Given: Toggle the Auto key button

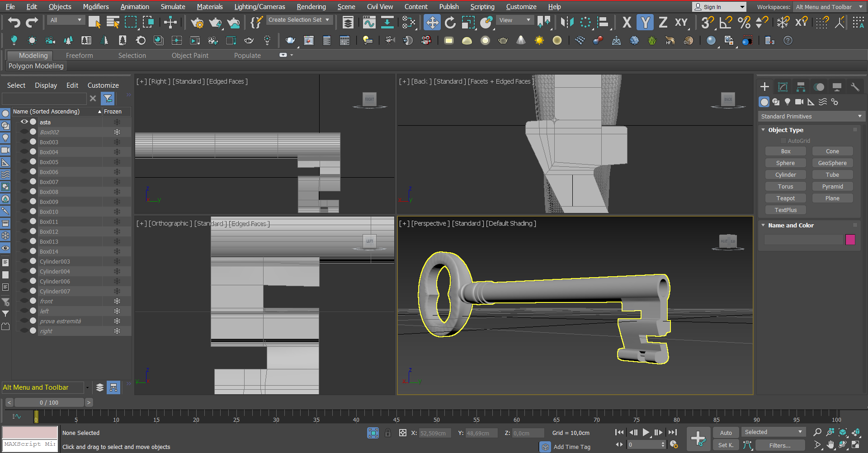Looking at the screenshot, I should tap(726, 433).
